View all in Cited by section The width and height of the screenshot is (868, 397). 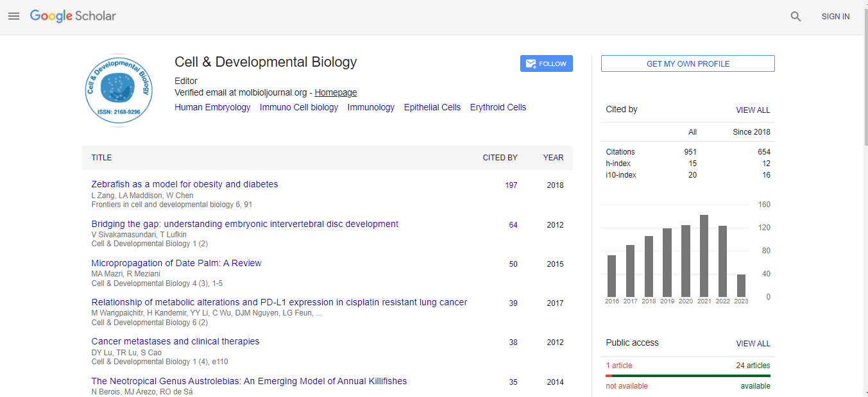pos(753,110)
